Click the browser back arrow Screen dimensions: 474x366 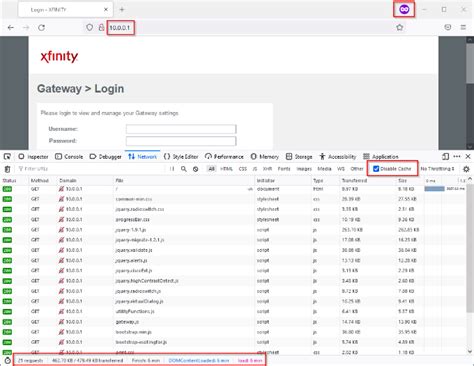(11, 28)
